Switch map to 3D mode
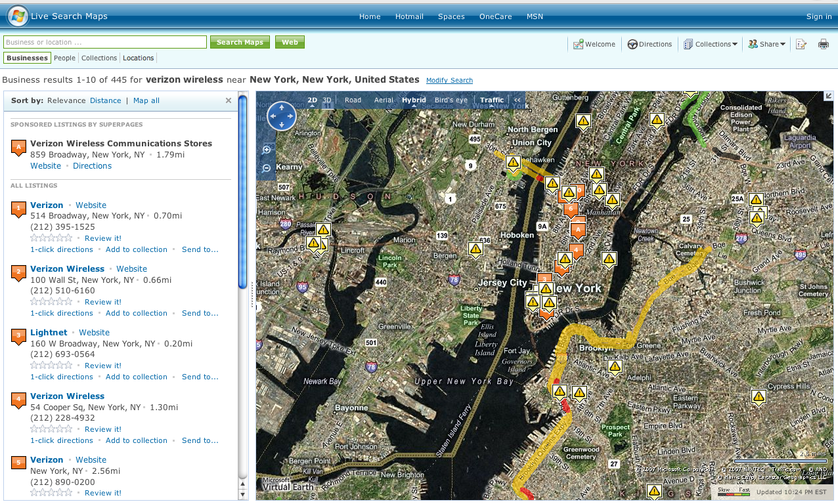This screenshot has width=838, height=504. click(x=327, y=100)
